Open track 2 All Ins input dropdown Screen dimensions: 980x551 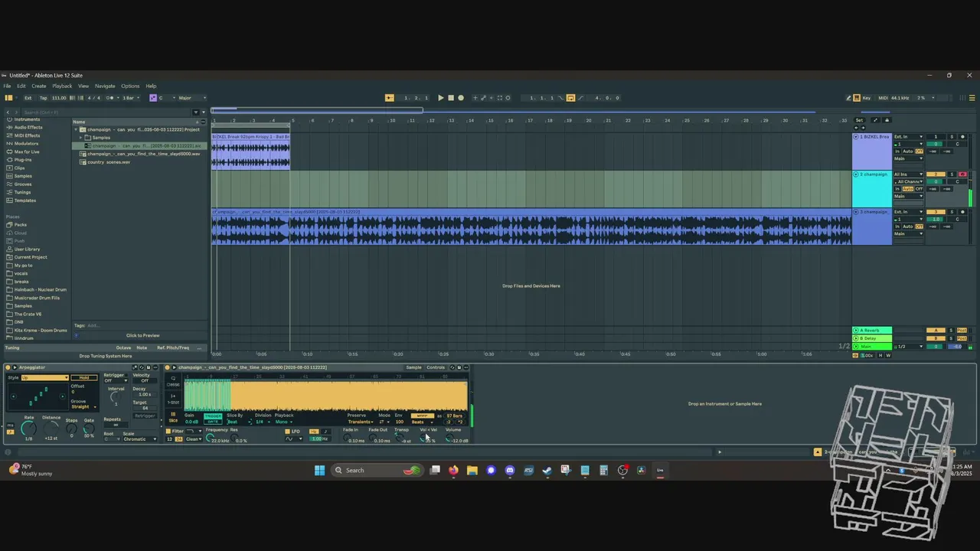click(909, 174)
